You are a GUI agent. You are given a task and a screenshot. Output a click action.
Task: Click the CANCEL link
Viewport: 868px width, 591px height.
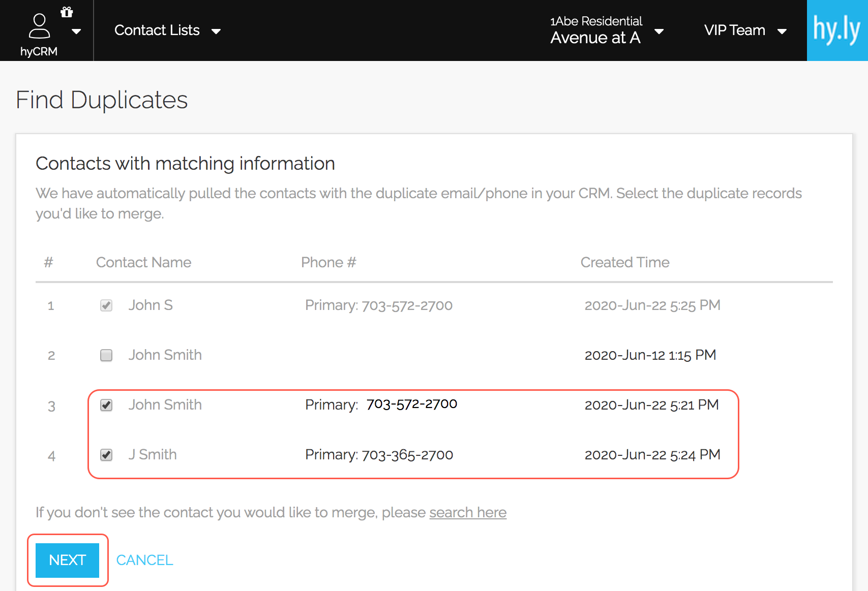tap(144, 560)
